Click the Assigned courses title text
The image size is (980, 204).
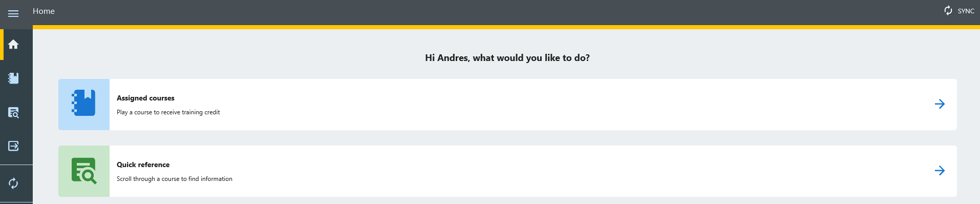(x=145, y=98)
